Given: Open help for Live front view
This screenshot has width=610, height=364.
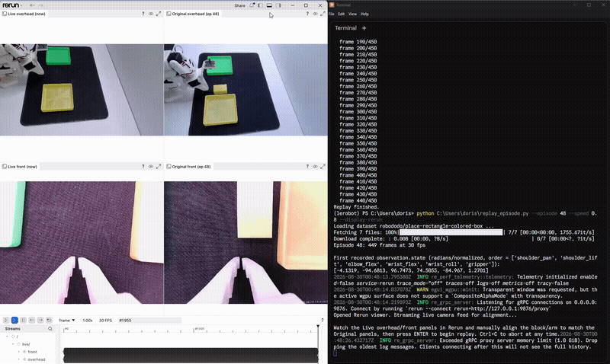Looking at the screenshot, I should coord(143,166).
